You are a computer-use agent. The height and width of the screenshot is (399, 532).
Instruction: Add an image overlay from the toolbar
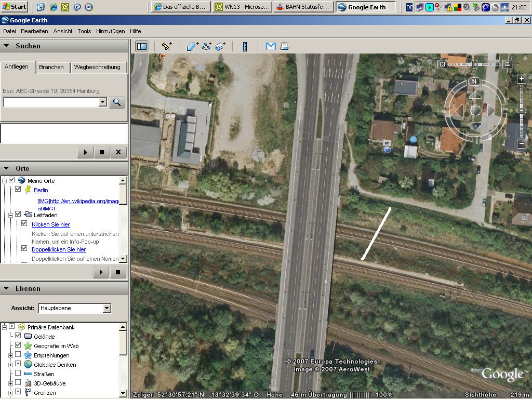click(x=220, y=46)
